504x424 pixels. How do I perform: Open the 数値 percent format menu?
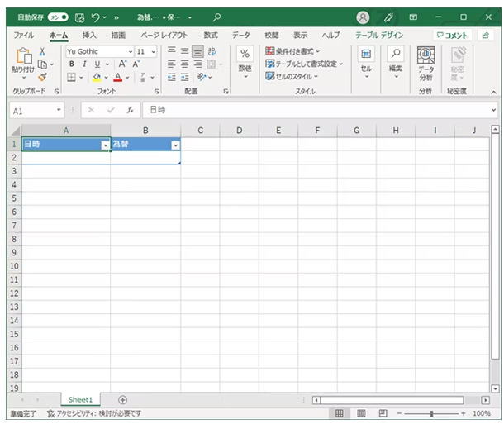click(x=245, y=63)
